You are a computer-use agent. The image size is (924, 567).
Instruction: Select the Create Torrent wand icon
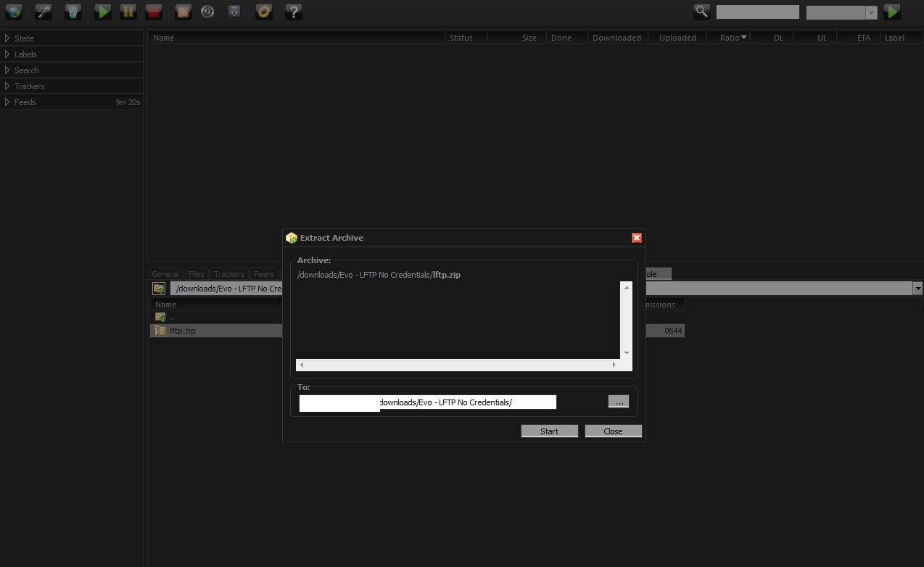pos(43,12)
